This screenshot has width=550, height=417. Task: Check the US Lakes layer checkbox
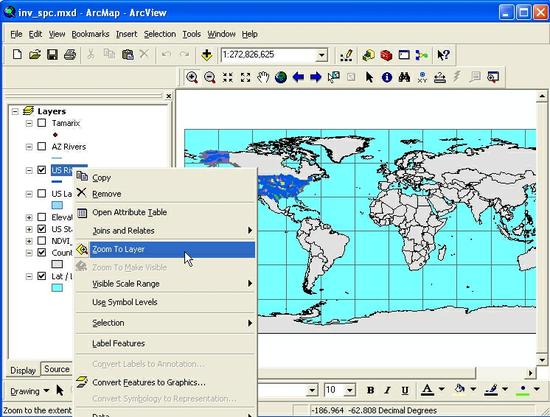coord(42,194)
